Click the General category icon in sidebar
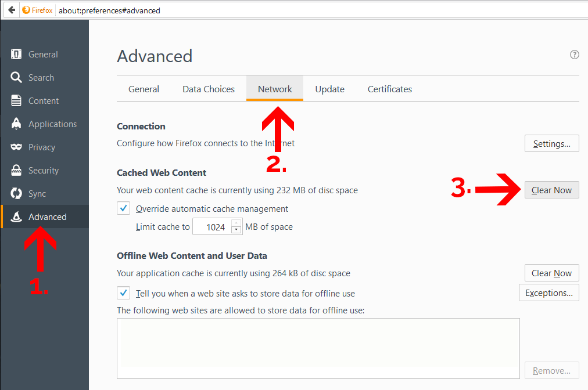This screenshot has width=588, height=390. 16,55
